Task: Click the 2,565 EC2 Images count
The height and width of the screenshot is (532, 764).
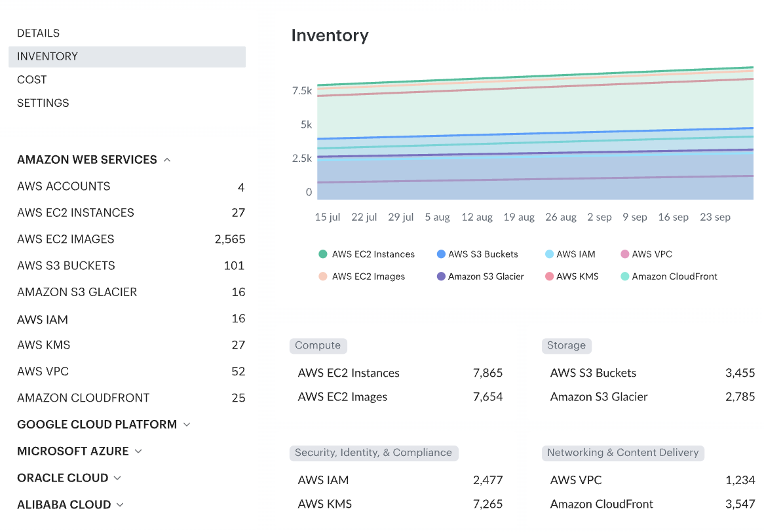Action: [x=230, y=240]
